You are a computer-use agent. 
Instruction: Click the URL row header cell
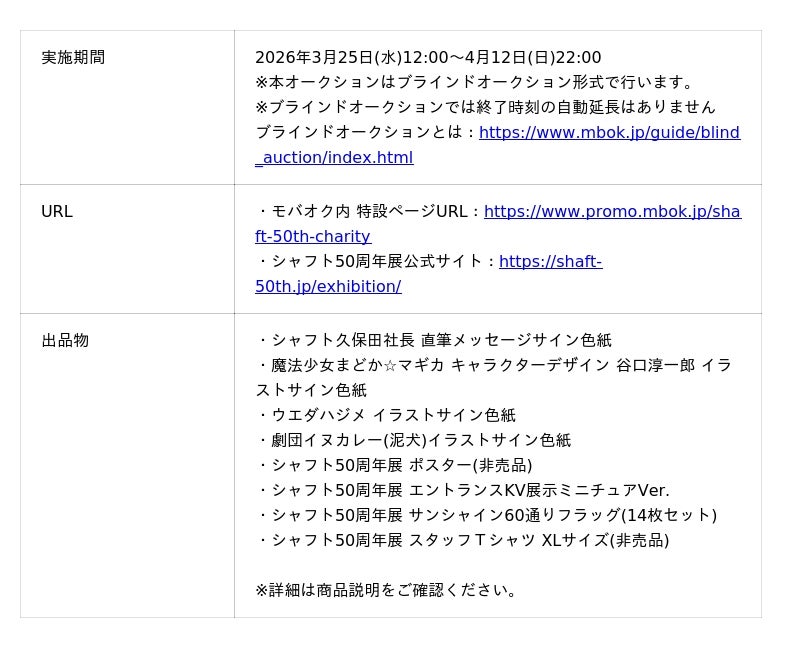click(57, 212)
